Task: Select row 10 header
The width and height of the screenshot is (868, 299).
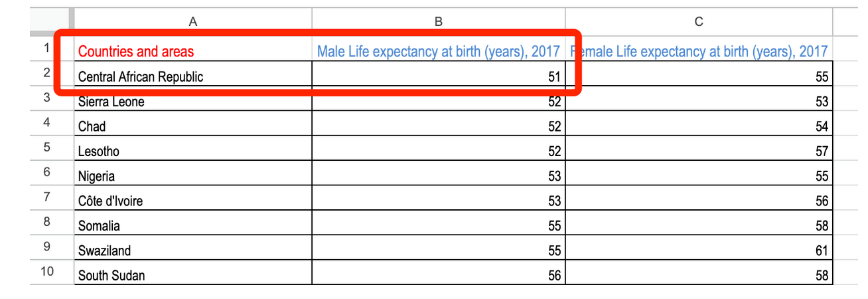Action: coord(46,272)
